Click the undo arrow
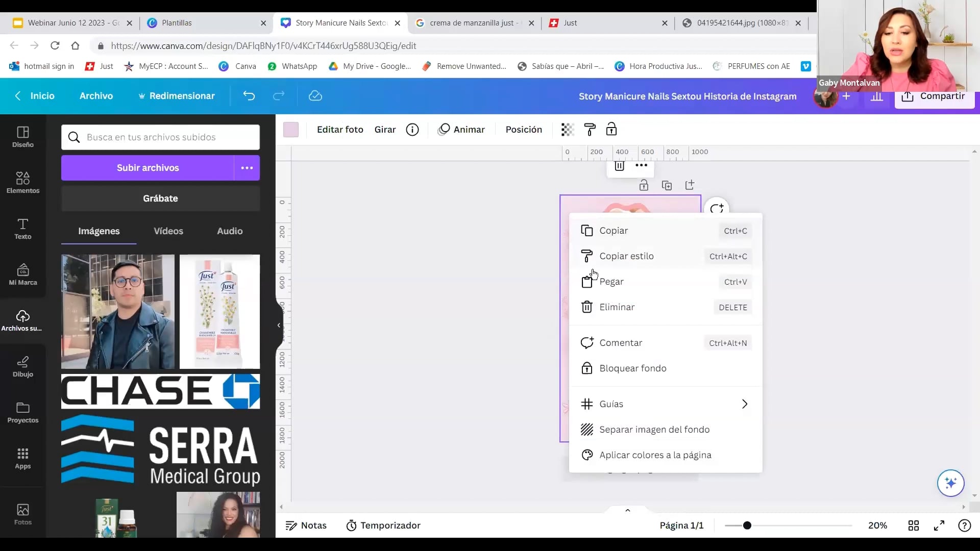 (249, 96)
